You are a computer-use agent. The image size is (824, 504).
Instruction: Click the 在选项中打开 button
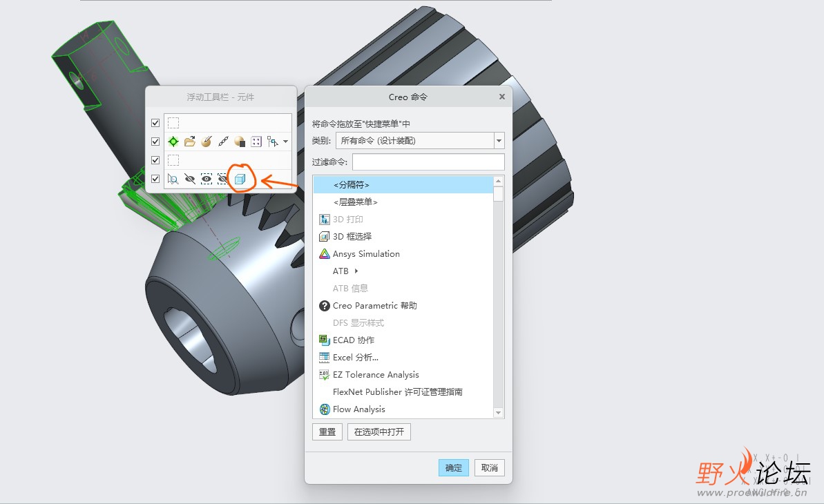point(379,432)
